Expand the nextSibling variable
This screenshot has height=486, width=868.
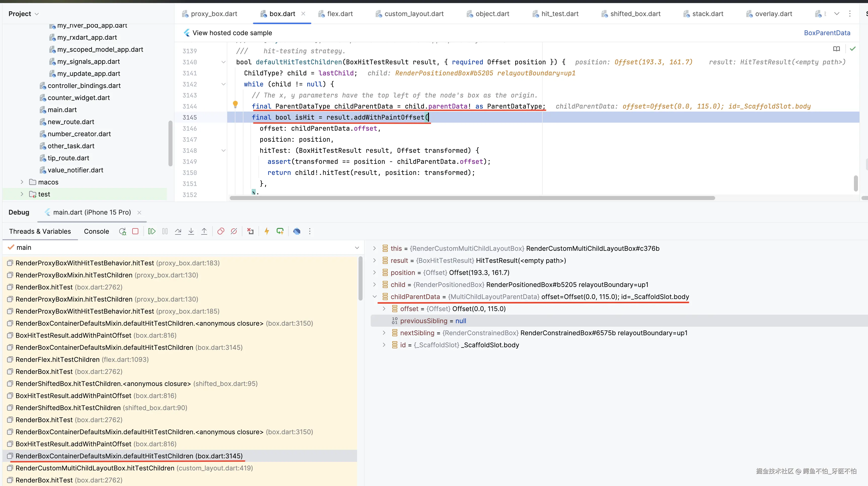384,333
